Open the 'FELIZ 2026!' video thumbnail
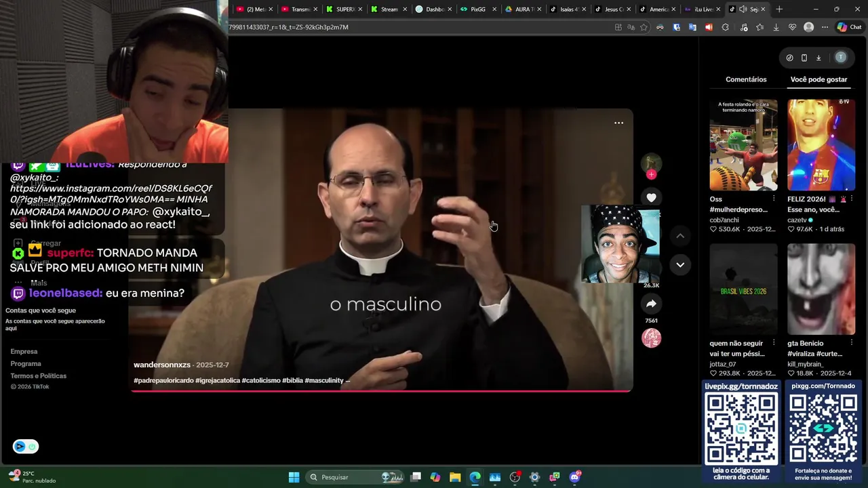The width and height of the screenshot is (868, 488). (x=821, y=145)
